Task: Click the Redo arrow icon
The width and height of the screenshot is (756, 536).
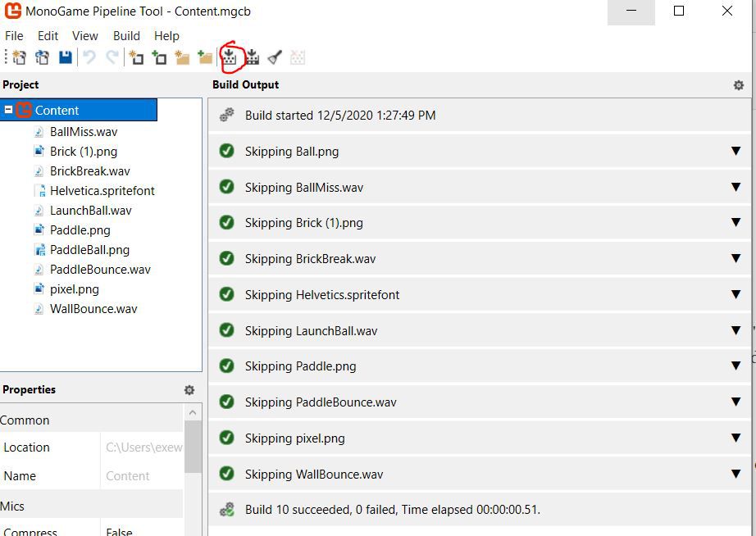Action: (112, 57)
